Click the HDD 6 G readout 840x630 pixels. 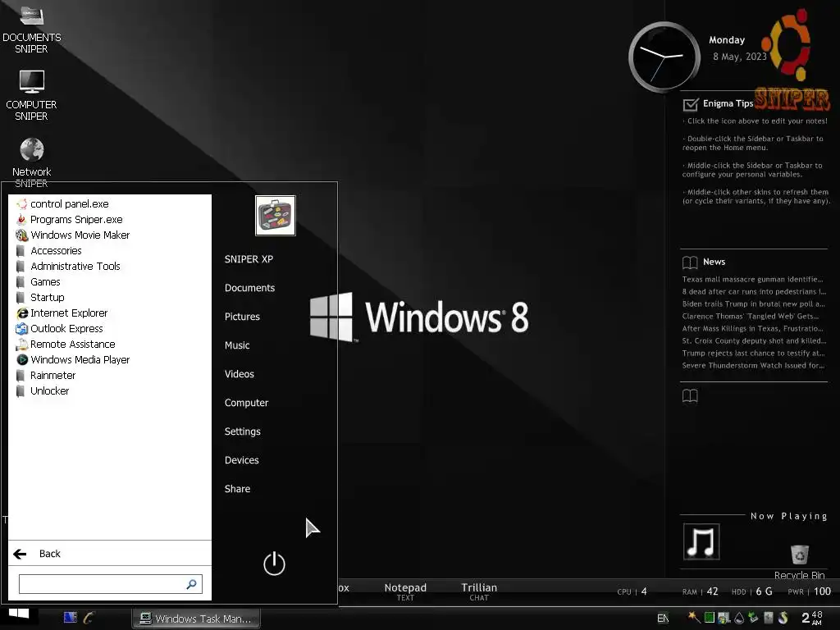pos(751,591)
